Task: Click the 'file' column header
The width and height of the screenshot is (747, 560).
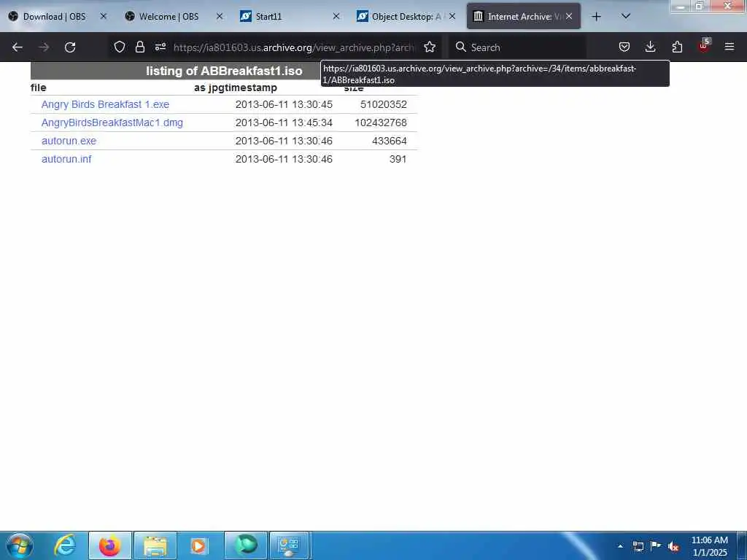Action: (38, 87)
